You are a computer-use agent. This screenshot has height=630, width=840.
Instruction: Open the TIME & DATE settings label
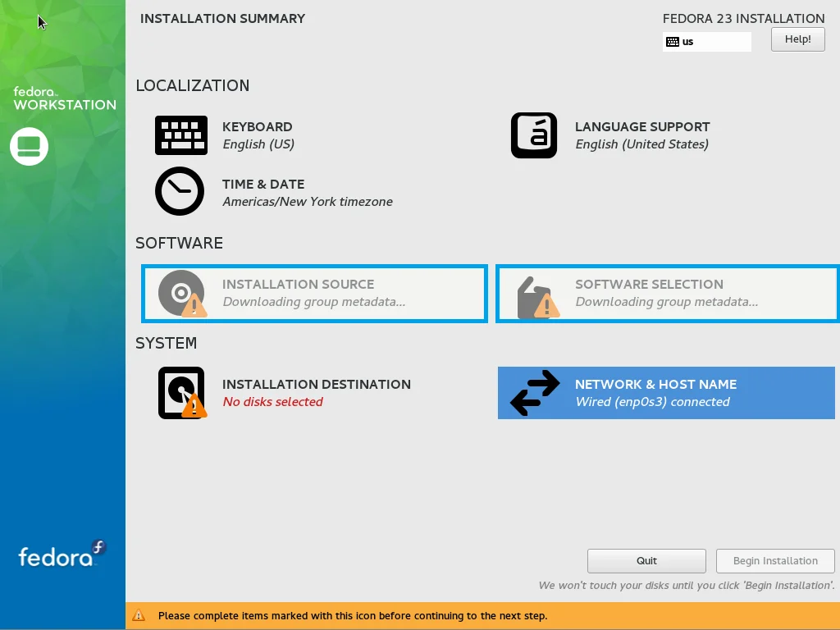pos(263,185)
